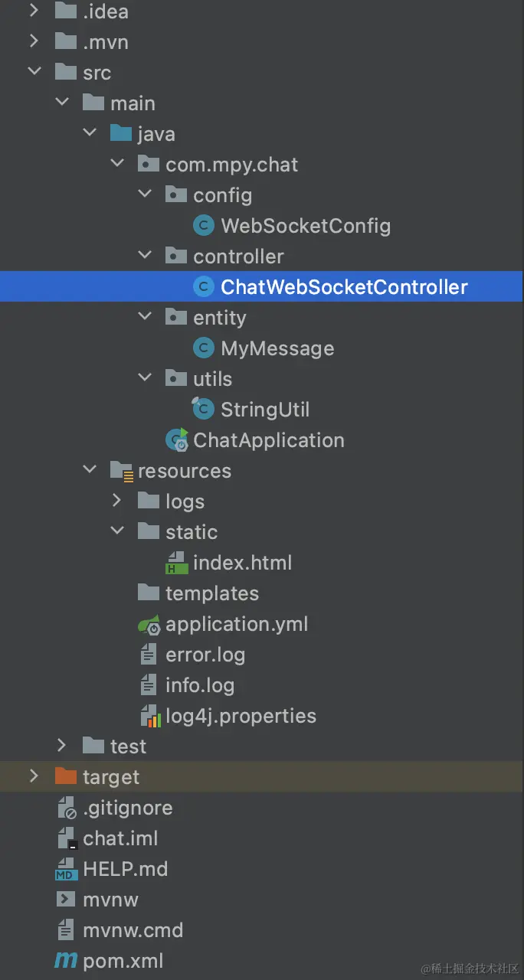Click the orange target folder icon
The width and height of the screenshot is (524, 980).
(67, 777)
